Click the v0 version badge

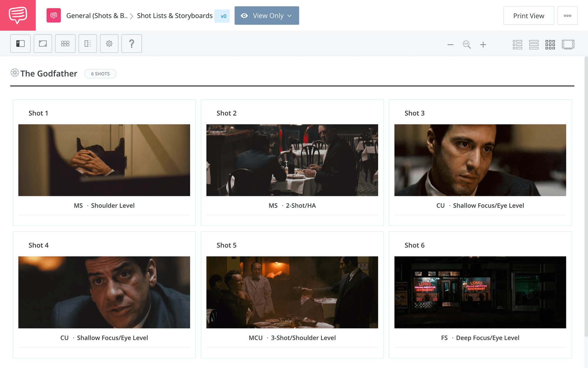coord(223,16)
